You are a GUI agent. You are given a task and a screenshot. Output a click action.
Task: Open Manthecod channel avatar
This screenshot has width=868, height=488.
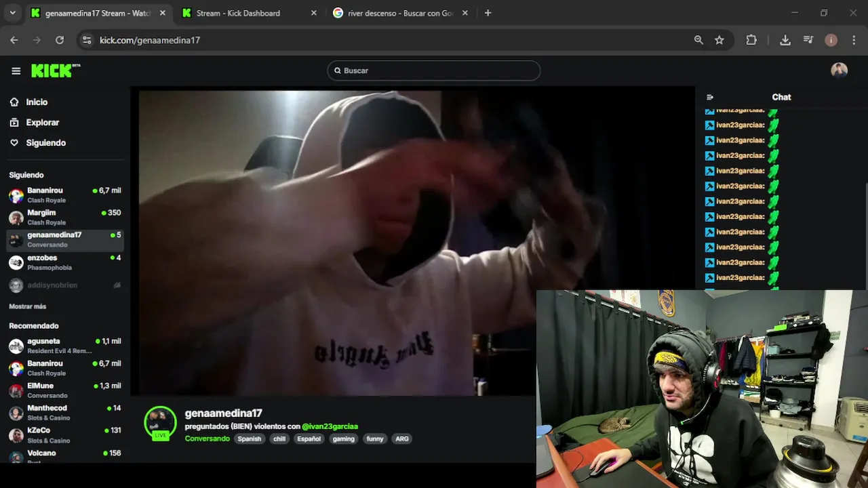pyautogui.click(x=16, y=413)
